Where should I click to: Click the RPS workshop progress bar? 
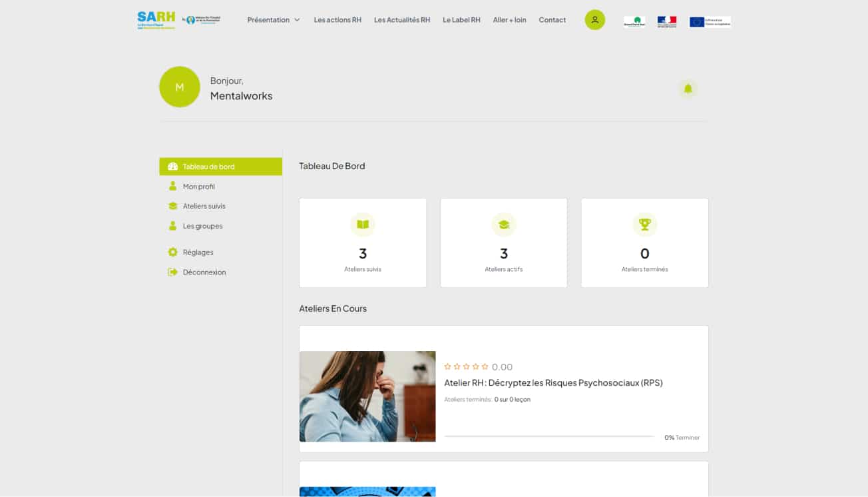click(549, 436)
